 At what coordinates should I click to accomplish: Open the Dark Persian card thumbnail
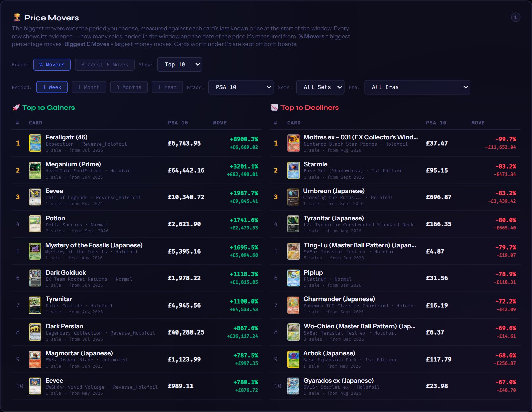[x=35, y=332]
